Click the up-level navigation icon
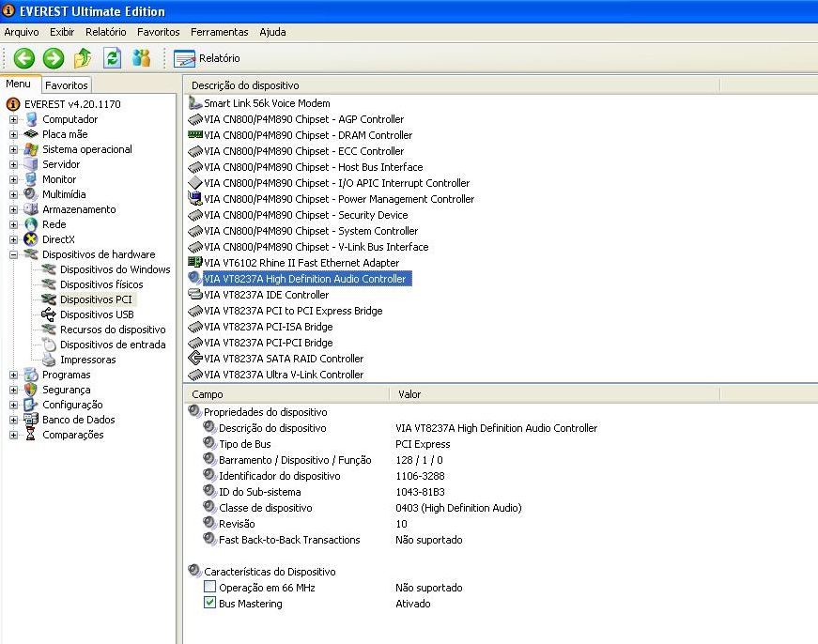This screenshot has height=644, width=818. [x=83, y=57]
